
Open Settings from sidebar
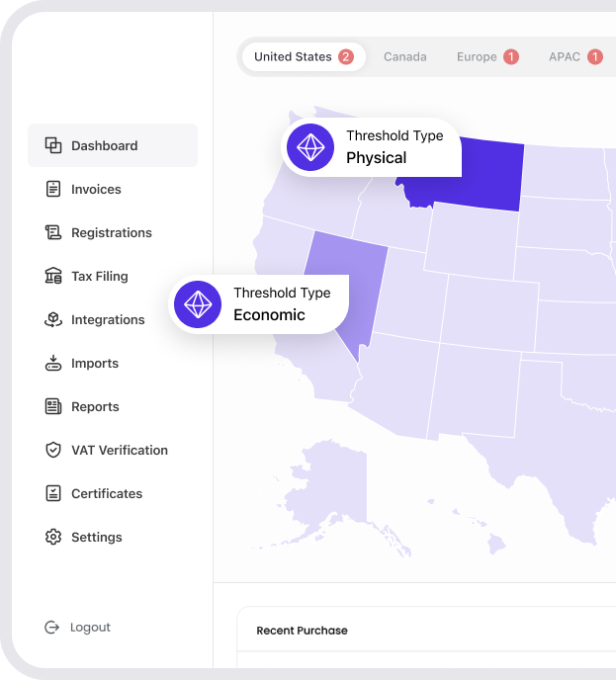[x=97, y=537]
